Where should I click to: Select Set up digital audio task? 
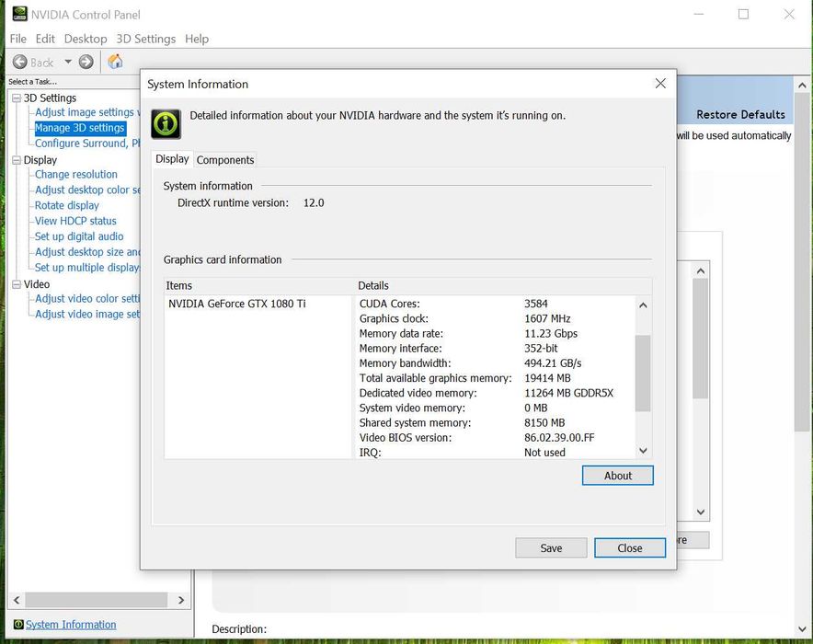pos(79,236)
